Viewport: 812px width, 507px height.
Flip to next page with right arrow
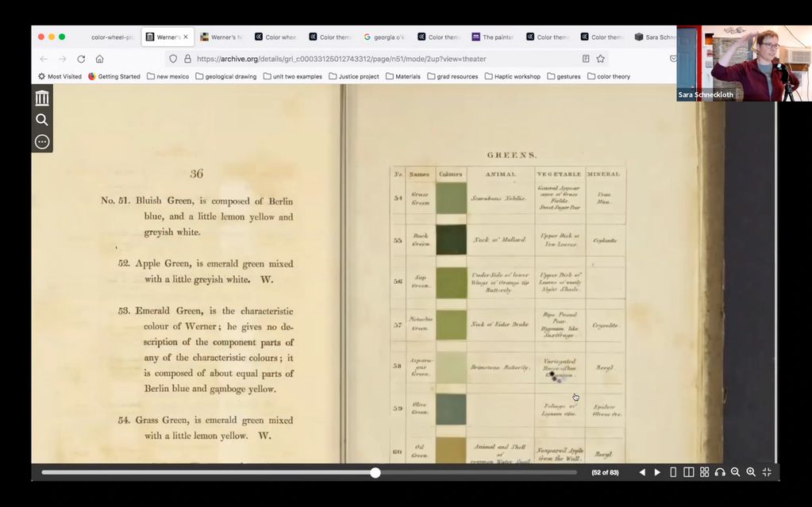[657, 472]
